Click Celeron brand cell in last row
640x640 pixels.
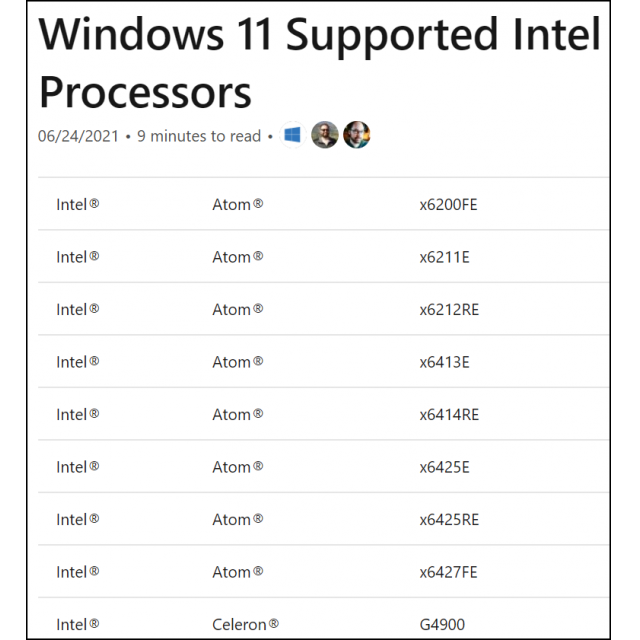click(x=245, y=624)
